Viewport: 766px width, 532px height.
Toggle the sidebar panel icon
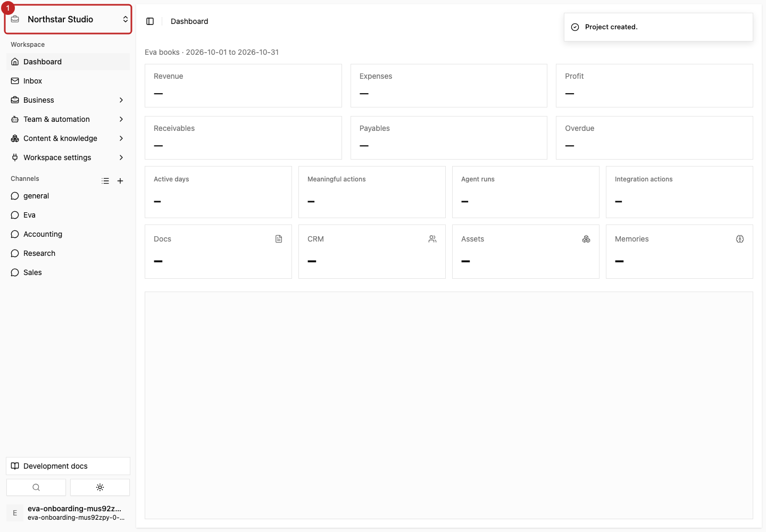tap(150, 21)
